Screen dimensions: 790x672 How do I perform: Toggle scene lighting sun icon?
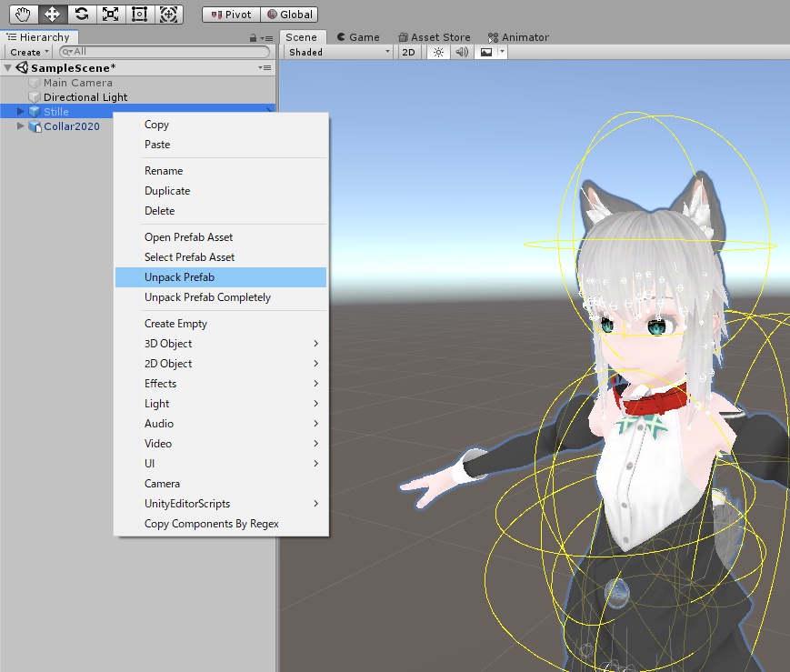click(x=438, y=52)
